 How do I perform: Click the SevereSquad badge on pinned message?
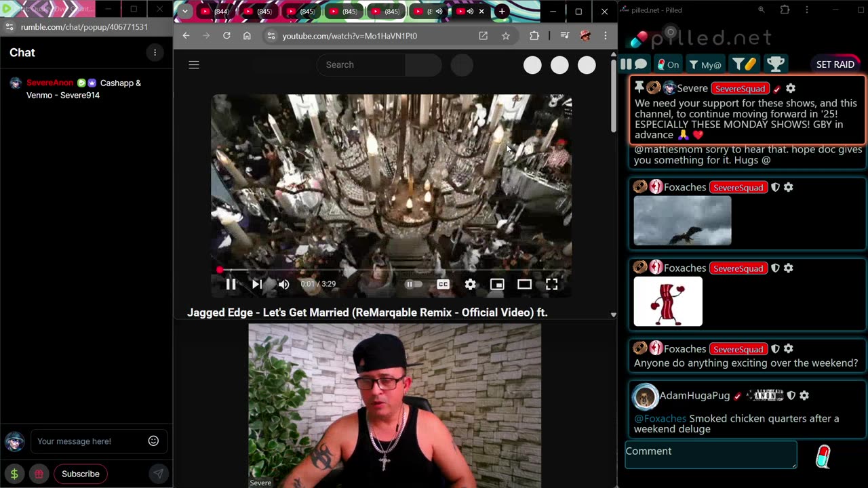740,89
